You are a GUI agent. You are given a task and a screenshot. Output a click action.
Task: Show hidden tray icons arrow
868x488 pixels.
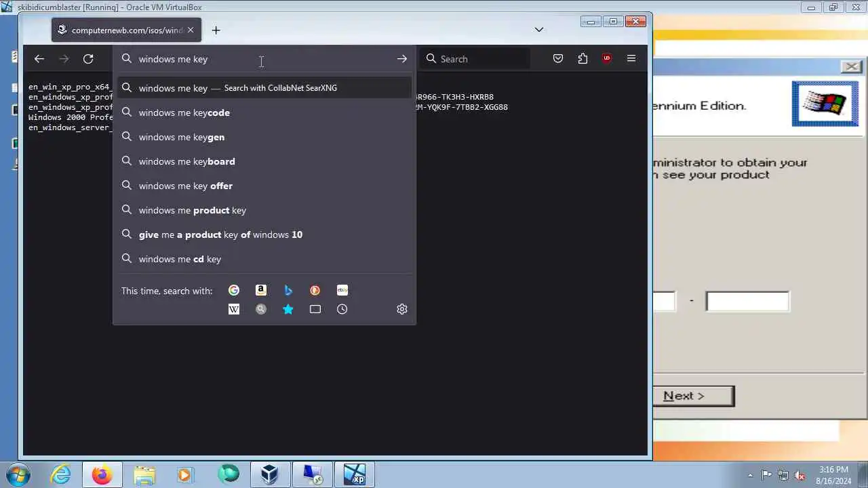[750, 475]
